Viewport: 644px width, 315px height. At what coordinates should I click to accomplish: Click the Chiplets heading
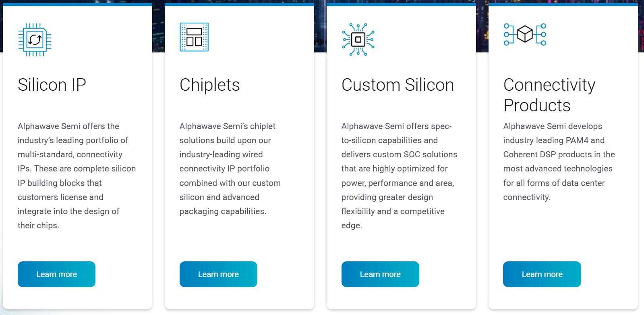pyautogui.click(x=210, y=85)
